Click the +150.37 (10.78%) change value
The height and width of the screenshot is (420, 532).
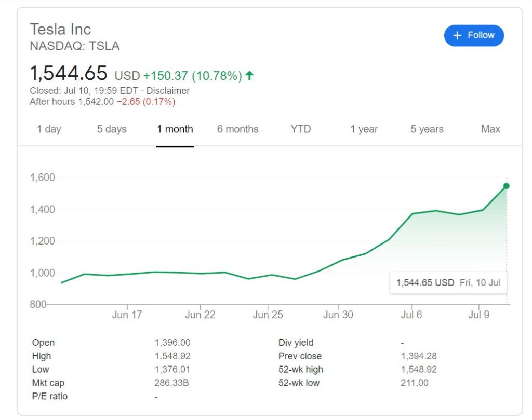click(x=193, y=76)
